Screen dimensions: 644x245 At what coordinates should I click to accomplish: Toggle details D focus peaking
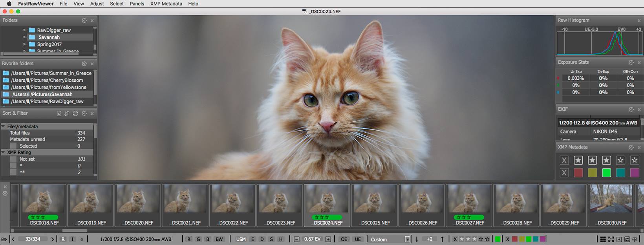(x=262, y=239)
